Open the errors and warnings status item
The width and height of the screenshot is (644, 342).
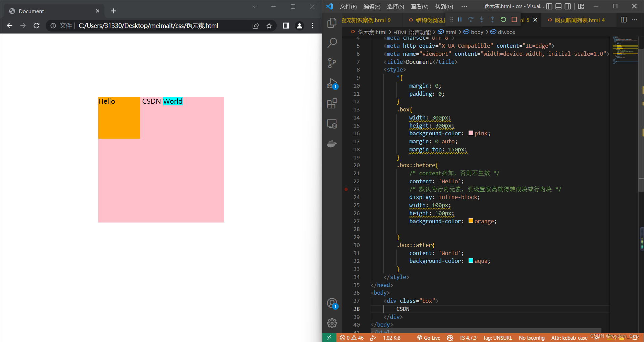[352, 338]
